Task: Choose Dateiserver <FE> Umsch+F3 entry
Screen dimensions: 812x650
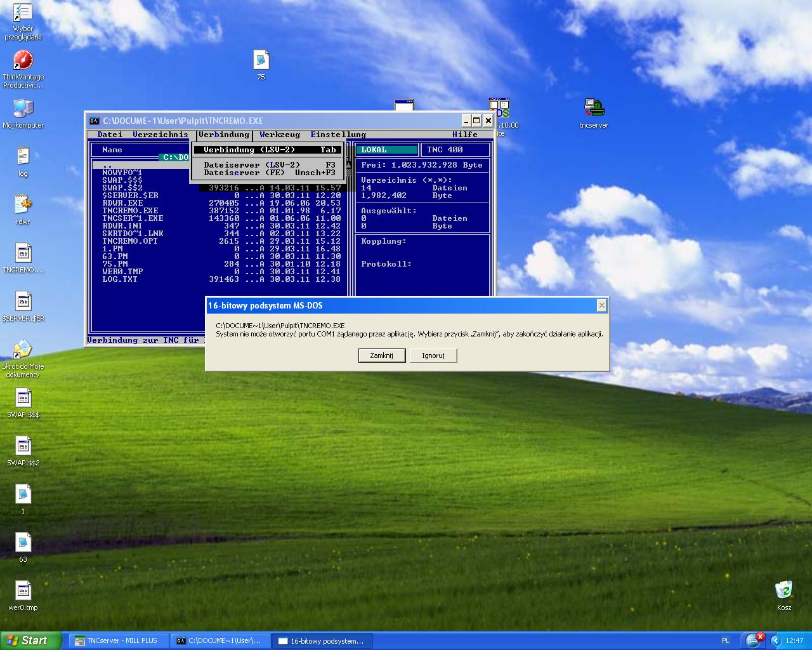Action: pyautogui.click(x=267, y=173)
